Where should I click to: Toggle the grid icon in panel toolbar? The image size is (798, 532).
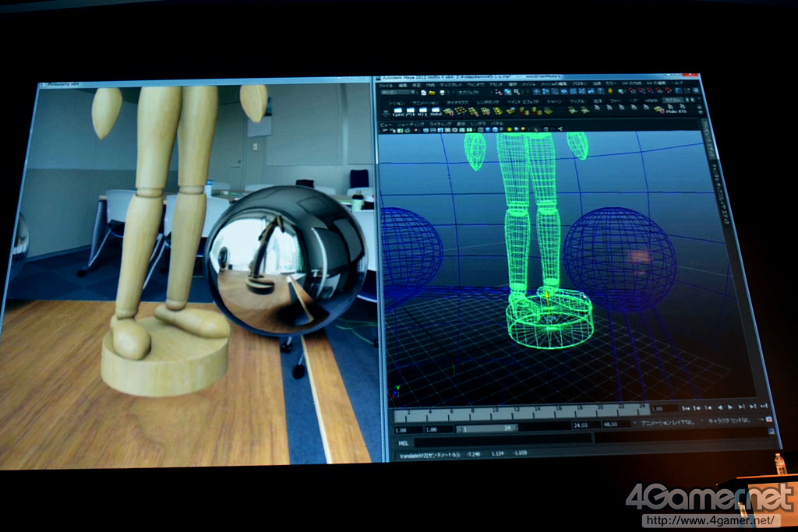[x=425, y=130]
